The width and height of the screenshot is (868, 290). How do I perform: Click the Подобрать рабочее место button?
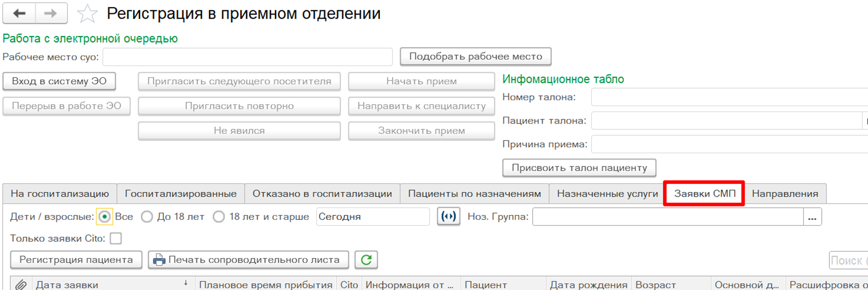[475, 57]
